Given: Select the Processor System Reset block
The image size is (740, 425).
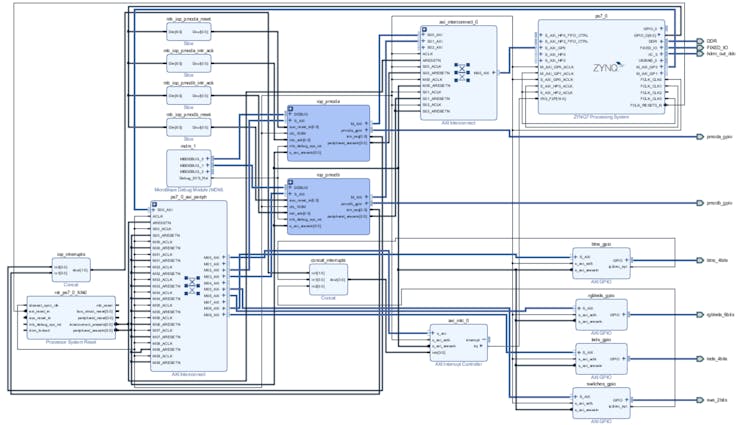Looking at the screenshot, I should click(x=71, y=317).
